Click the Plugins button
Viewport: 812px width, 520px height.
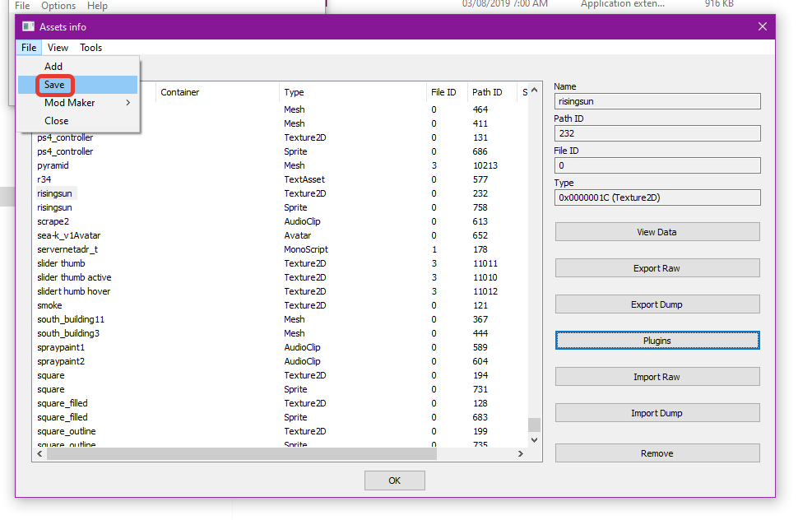pyautogui.click(x=657, y=341)
